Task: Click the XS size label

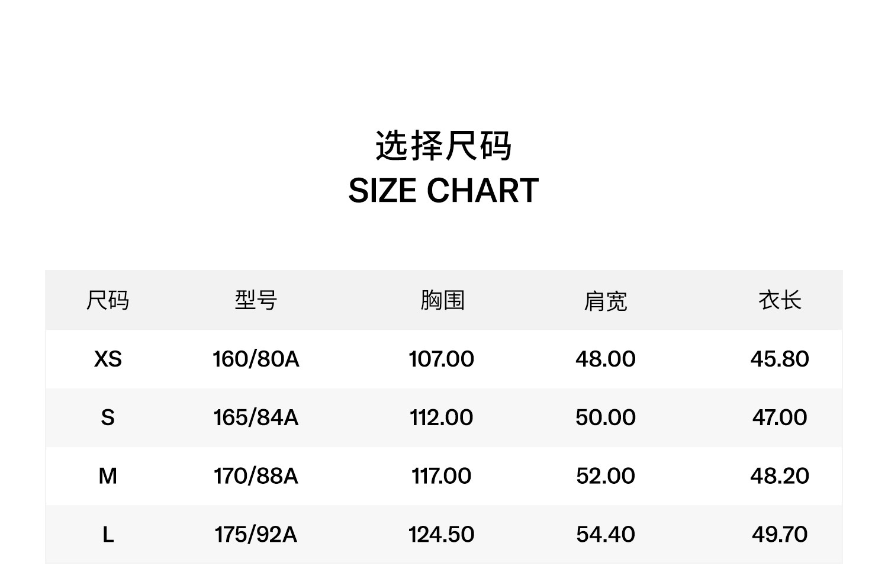Action: [108, 359]
